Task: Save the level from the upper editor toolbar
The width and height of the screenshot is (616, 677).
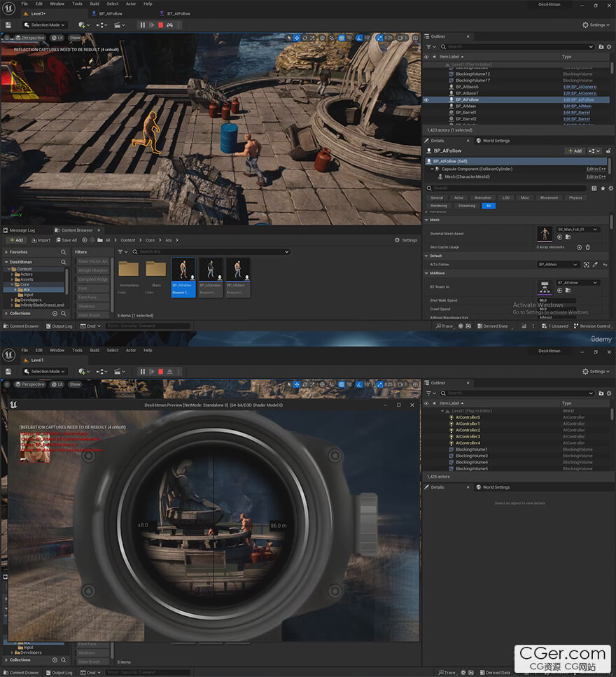Action: (8, 25)
